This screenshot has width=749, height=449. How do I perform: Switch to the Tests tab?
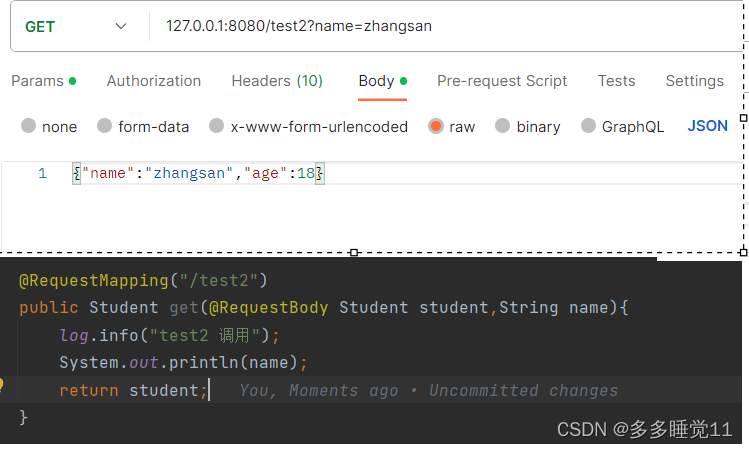coord(616,81)
